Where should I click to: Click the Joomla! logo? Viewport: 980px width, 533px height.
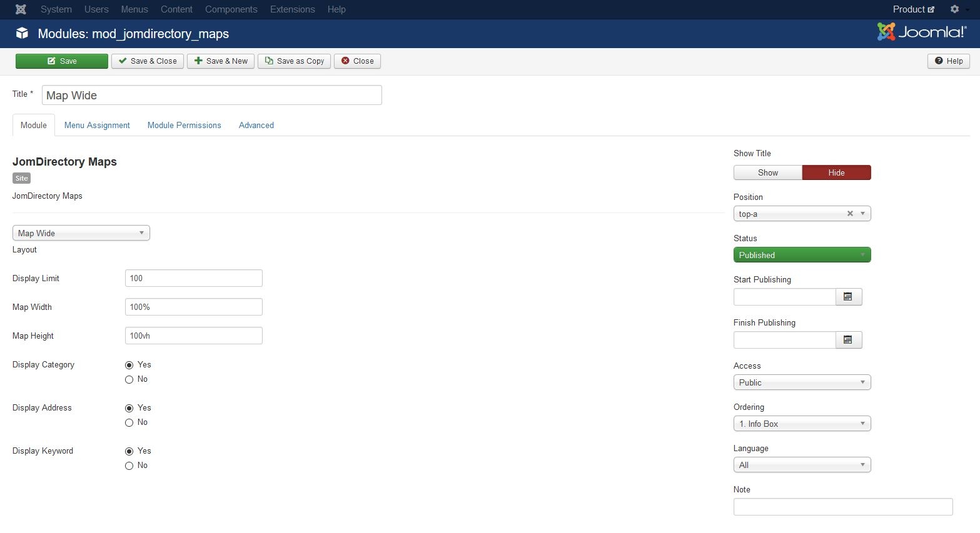(x=922, y=32)
